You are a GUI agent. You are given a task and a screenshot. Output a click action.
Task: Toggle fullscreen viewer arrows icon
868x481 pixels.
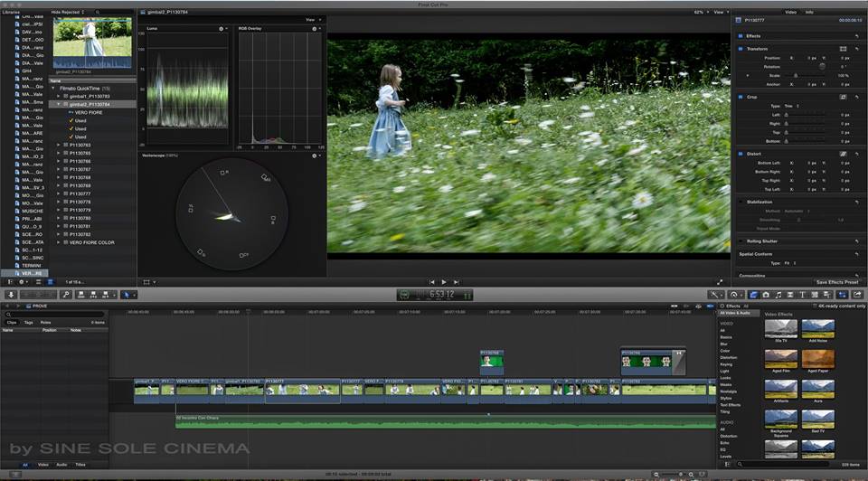pos(720,282)
